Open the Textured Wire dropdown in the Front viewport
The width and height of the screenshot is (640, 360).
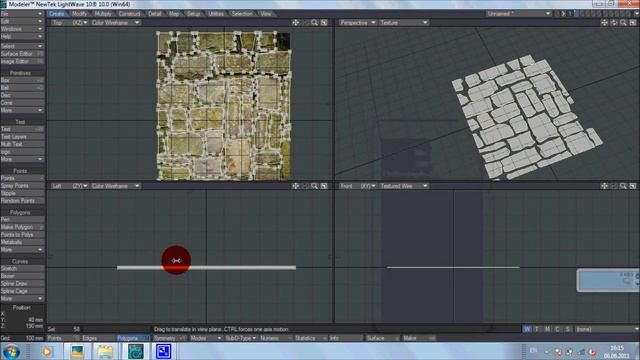pos(403,186)
